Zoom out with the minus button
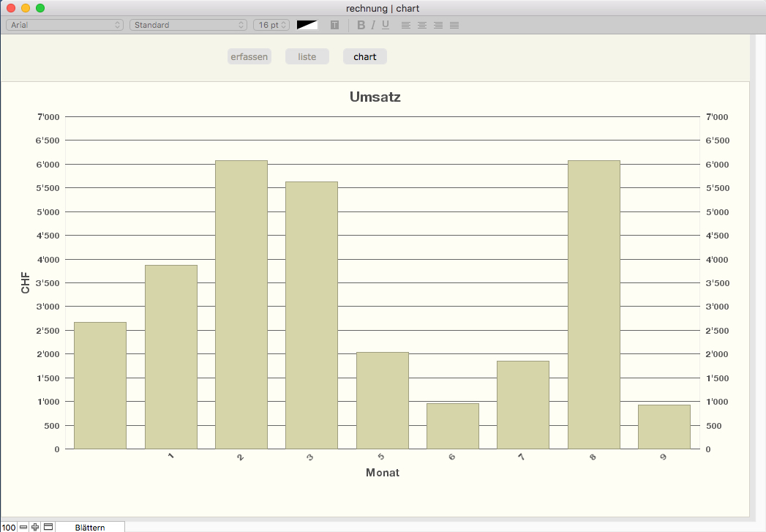The height and width of the screenshot is (532, 766). tap(23, 527)
